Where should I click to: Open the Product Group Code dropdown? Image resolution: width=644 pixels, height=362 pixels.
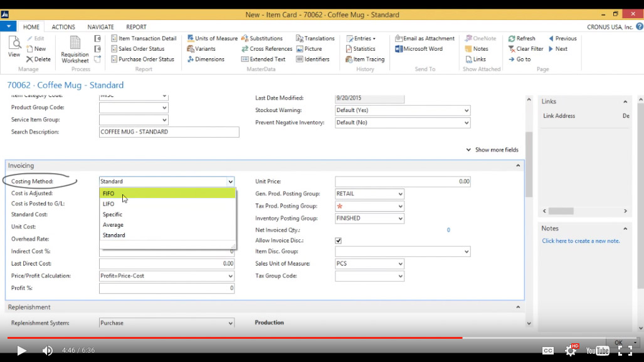tap(164, 108)
